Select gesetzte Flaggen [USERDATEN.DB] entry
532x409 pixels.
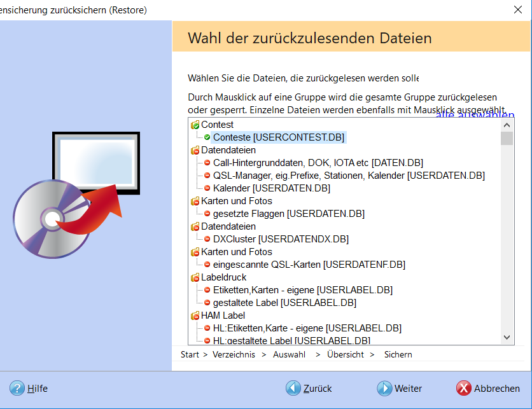click(x=289, y=214)
